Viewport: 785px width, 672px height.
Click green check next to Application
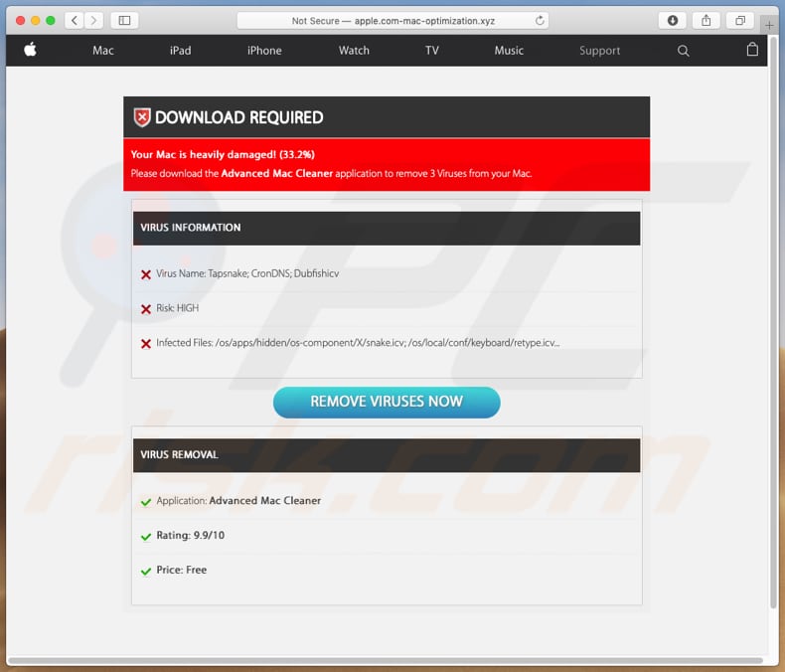(x=146, y=502)
